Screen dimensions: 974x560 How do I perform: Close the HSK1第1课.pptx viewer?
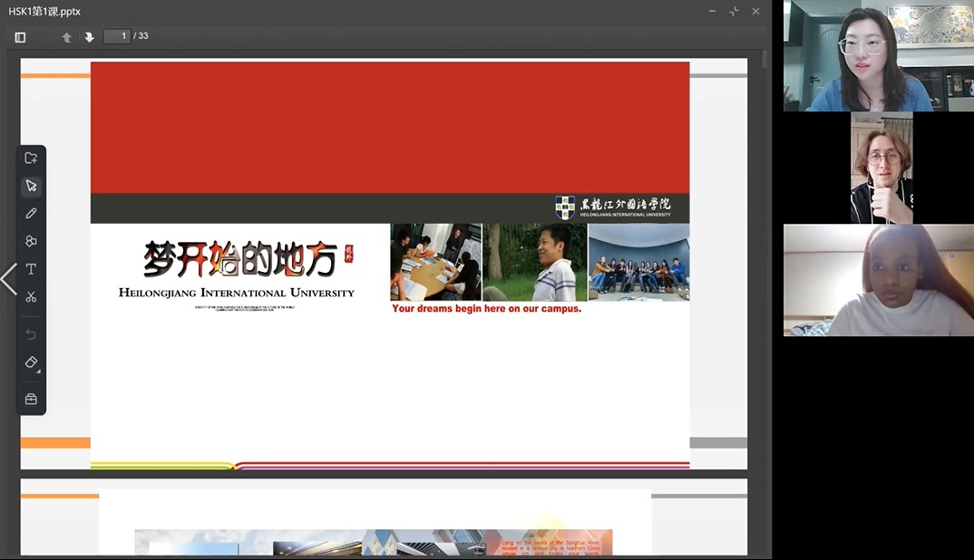755,11
